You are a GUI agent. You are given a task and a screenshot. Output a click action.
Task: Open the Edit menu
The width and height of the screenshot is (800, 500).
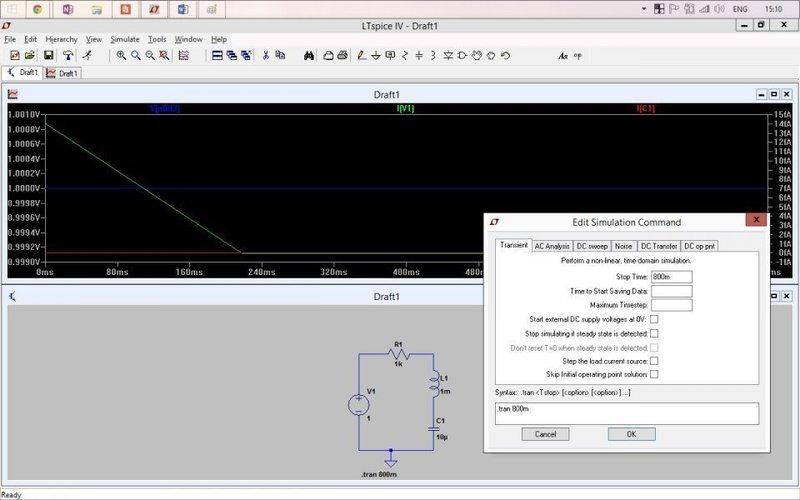coord(31,39)
